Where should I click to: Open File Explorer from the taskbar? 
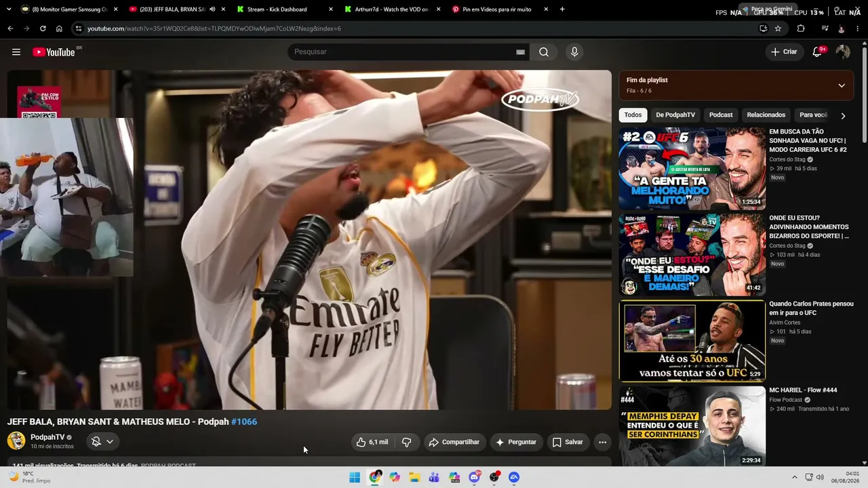[414, 477]
